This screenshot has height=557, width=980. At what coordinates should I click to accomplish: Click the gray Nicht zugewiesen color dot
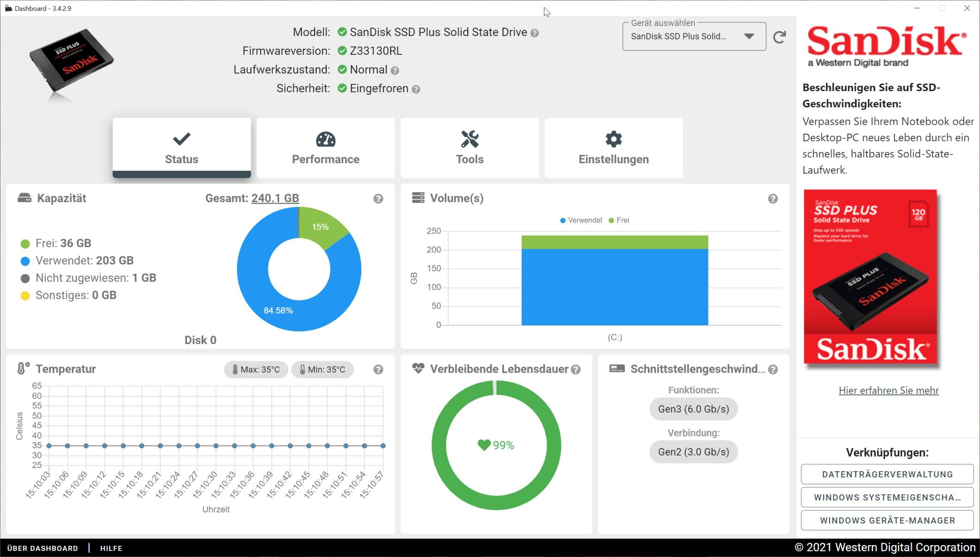pos(25,278)
